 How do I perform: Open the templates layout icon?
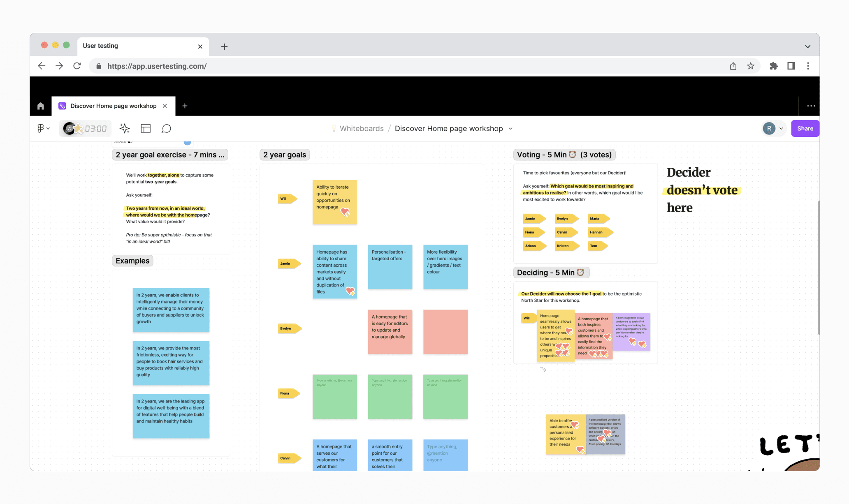coord(146,129)
